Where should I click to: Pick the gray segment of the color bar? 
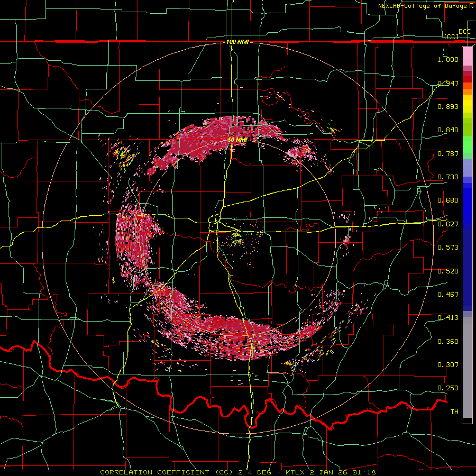467,368
